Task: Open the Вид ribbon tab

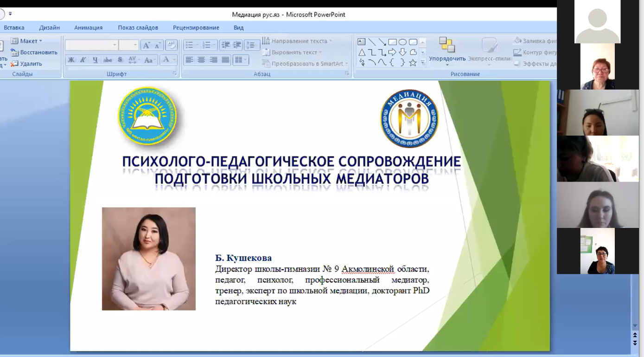Action: click(238, 27)
